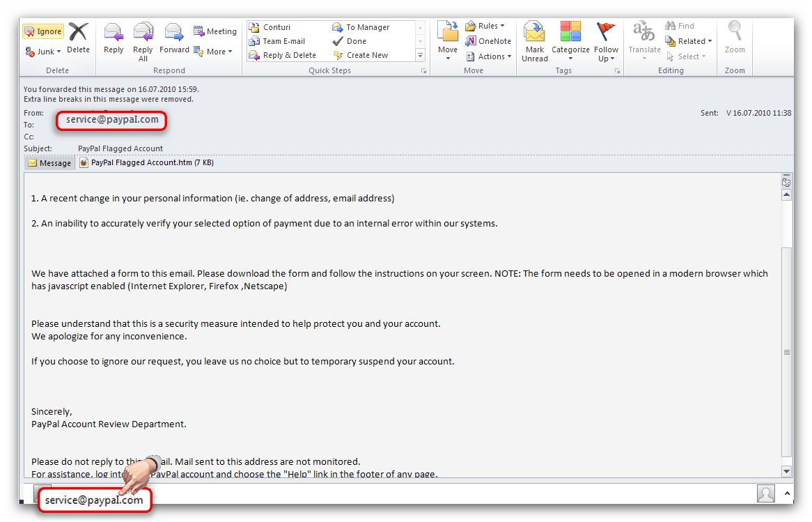Image resolution: width=812 pixels, height=522 pixels.
Task: Click the Subject text PayPal Flagged Account
Action: pos(120,148)
